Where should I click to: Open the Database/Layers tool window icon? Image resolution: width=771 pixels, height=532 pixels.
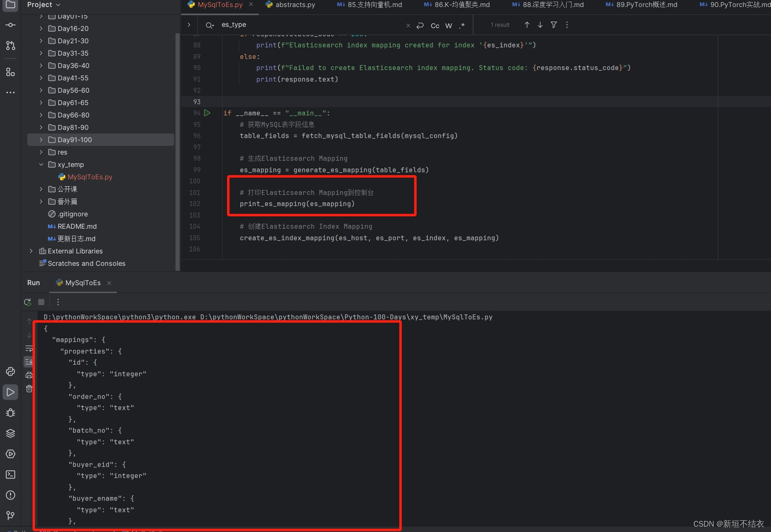coord(10,433)
